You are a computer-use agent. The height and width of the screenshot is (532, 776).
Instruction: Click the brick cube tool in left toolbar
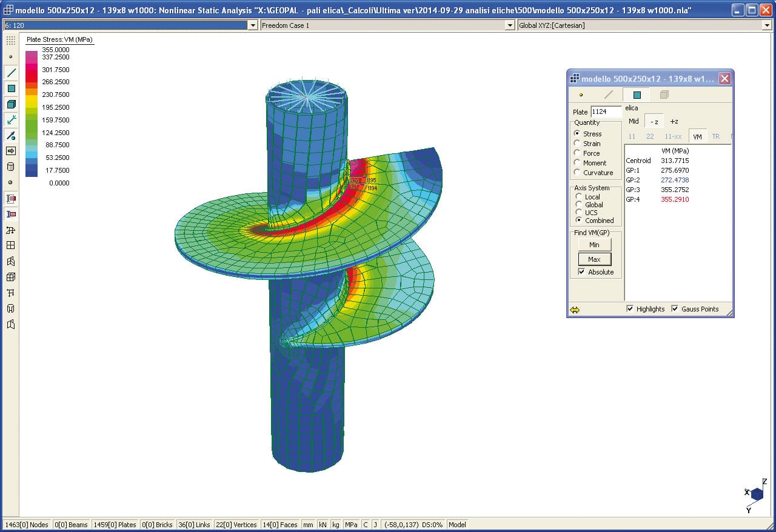(x=11, y=104)
